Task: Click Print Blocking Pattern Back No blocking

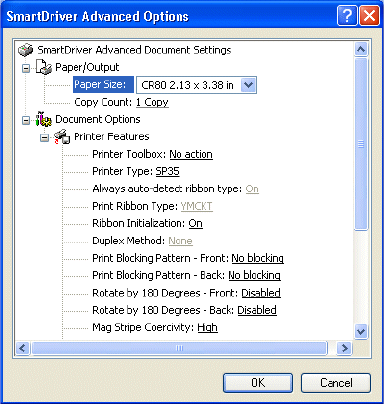Action: (x=254, y=275)
